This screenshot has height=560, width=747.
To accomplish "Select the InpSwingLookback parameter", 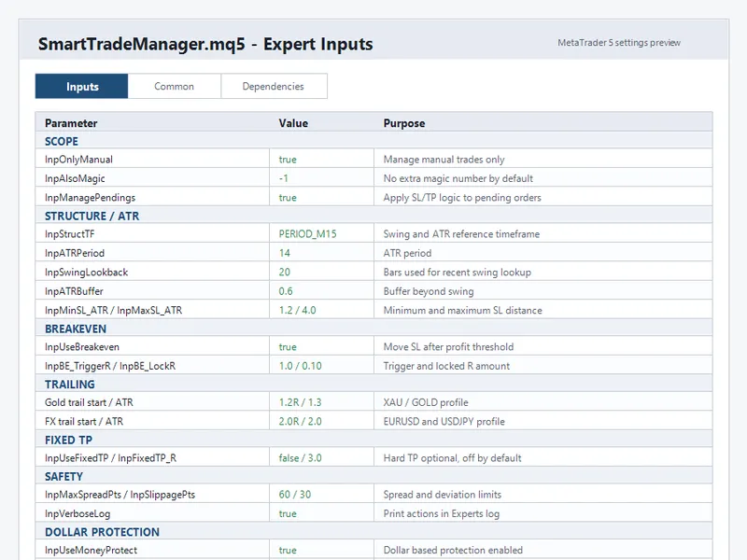I will 86,273.
